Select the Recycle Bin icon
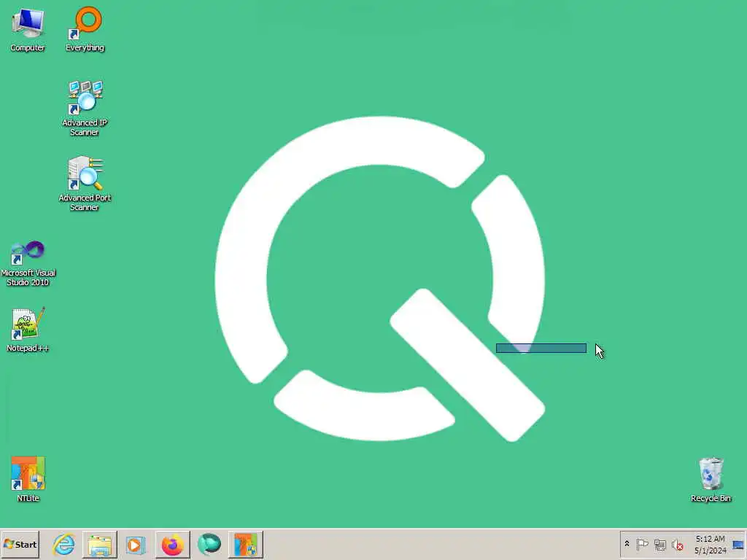This screenshot has height=560, width=747. [711, 479]
